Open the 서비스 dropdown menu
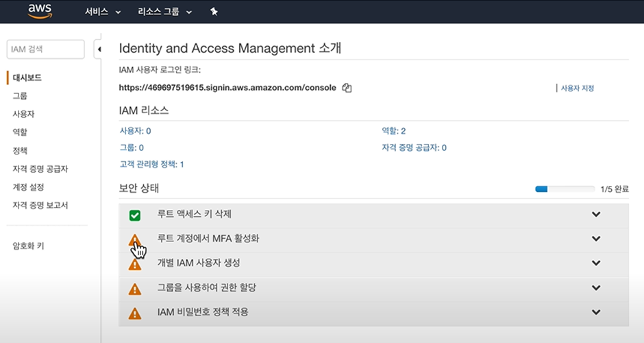The width and height of the screenshot is (644, 343). point(103,12)
